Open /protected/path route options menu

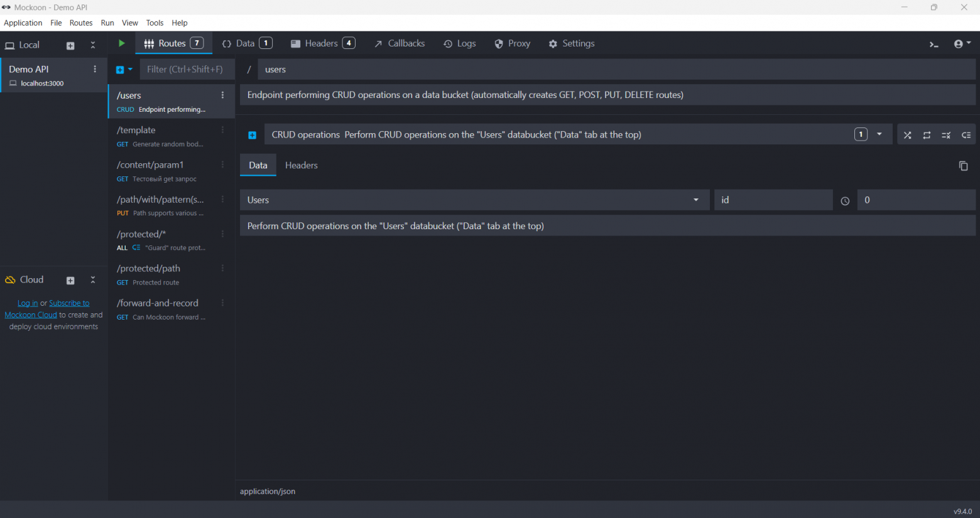[222, 268]
